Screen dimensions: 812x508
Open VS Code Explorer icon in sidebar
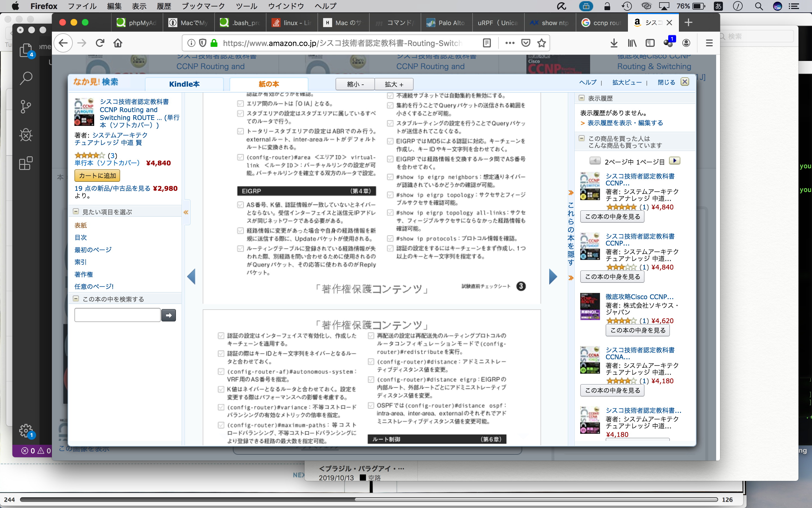click(x=26, y=51)
